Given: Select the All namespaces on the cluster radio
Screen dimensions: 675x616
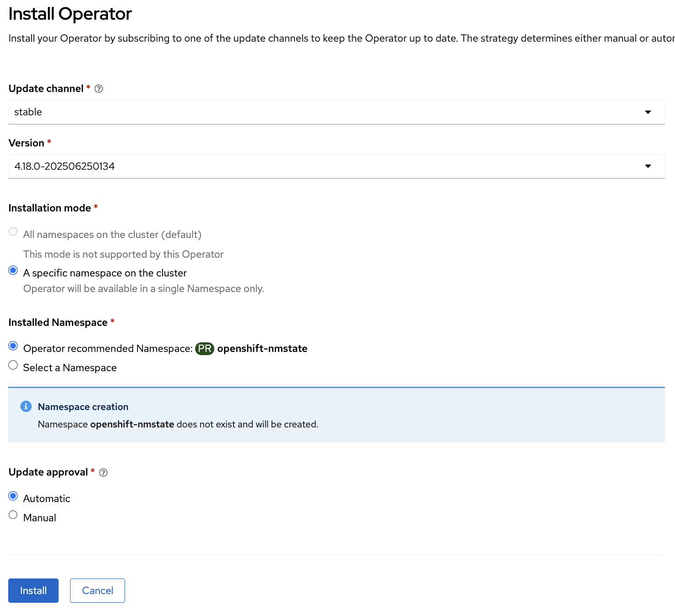Looking at the screenshot, I should [13, 232].
